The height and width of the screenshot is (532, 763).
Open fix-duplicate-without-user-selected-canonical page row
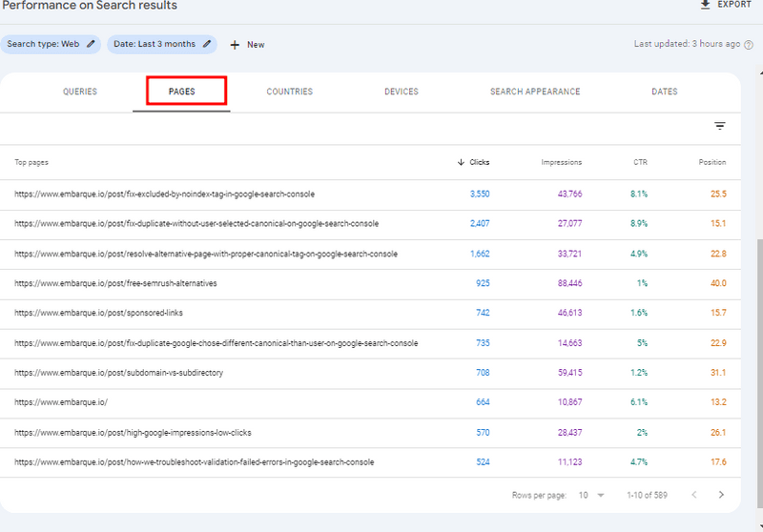pyautogui.click(x=370, y=224)
